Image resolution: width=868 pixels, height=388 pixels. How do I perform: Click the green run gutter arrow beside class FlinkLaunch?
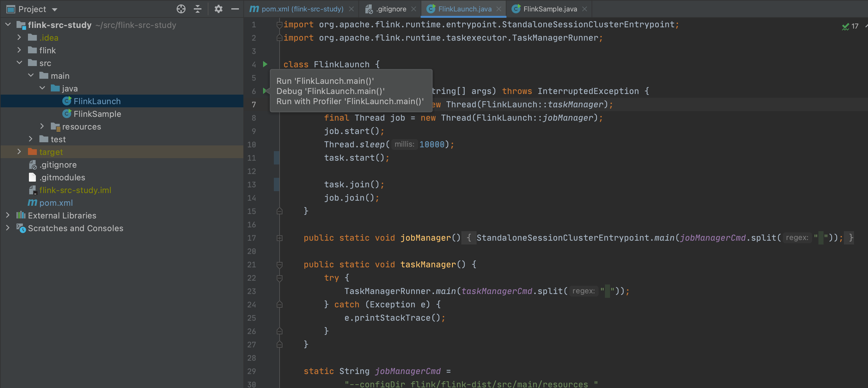click(x=265, y=64)
